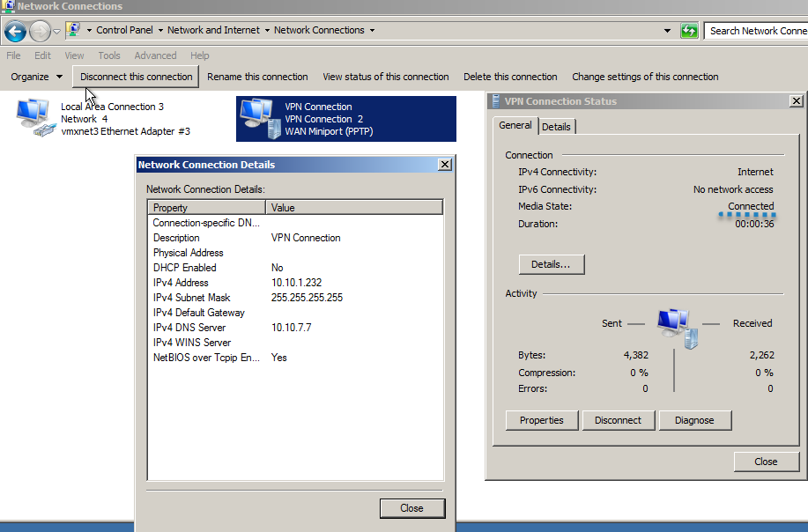
Task: Click the Search Network Connections field
Action: (756, 31)
